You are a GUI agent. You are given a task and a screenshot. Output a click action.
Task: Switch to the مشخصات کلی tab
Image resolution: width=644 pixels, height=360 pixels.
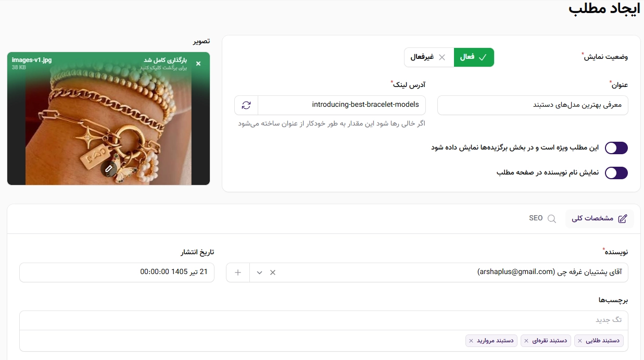[x=600, y=219]
